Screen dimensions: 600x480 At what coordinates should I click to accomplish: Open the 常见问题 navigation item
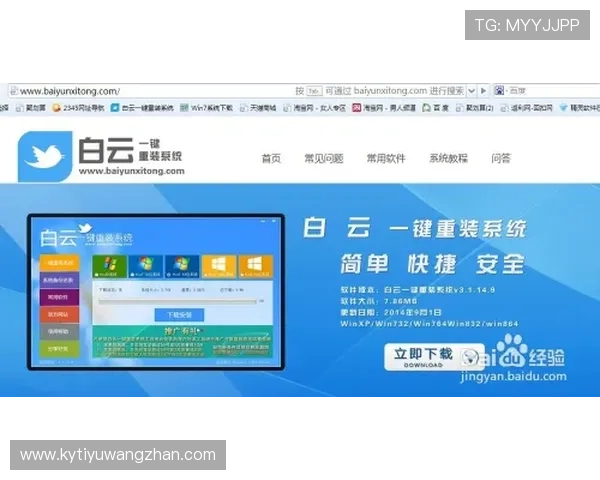click(324, 158)
